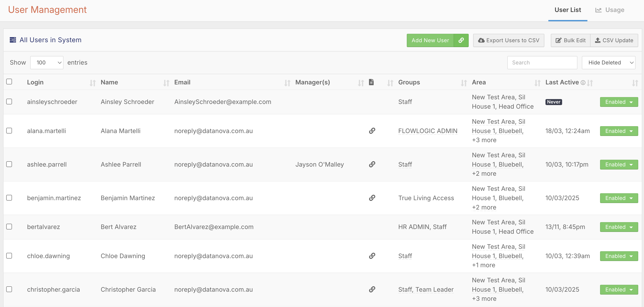This screenshot has width=644, height=307.
Task: Click the Never badge for ainsleyschroeder
Action: (x=553, y=102)
